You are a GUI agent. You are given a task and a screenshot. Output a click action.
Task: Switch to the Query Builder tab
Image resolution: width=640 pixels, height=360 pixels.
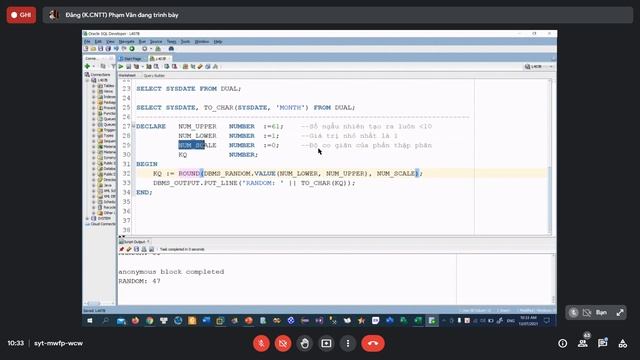coord(154,76)
